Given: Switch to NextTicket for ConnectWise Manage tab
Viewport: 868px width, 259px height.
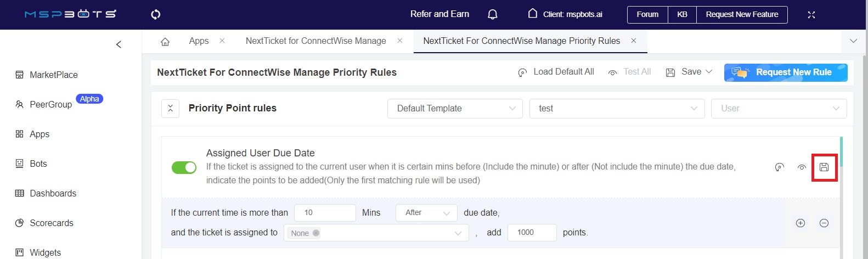Looking at the screenshot, I should tap(315, 41).
